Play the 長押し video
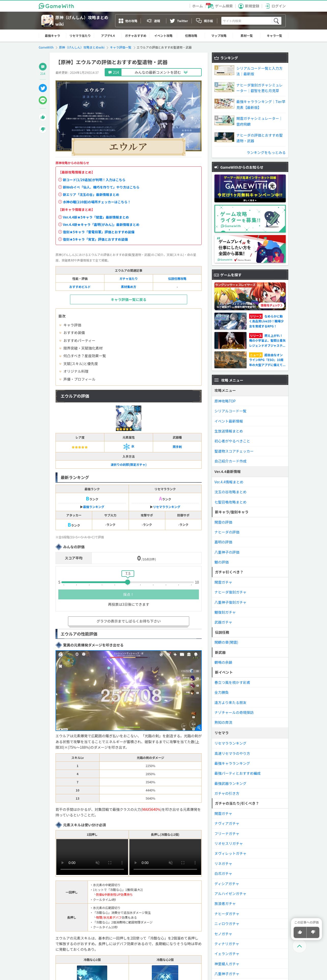 coord(135,862)
